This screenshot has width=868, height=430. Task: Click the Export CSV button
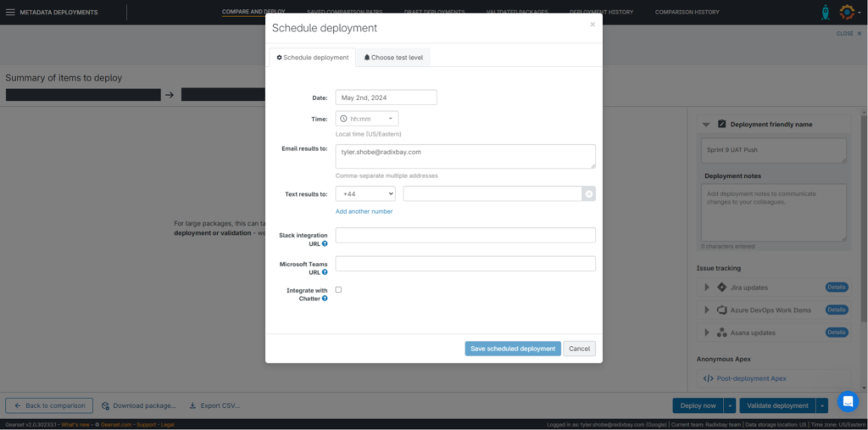point(214,405)
